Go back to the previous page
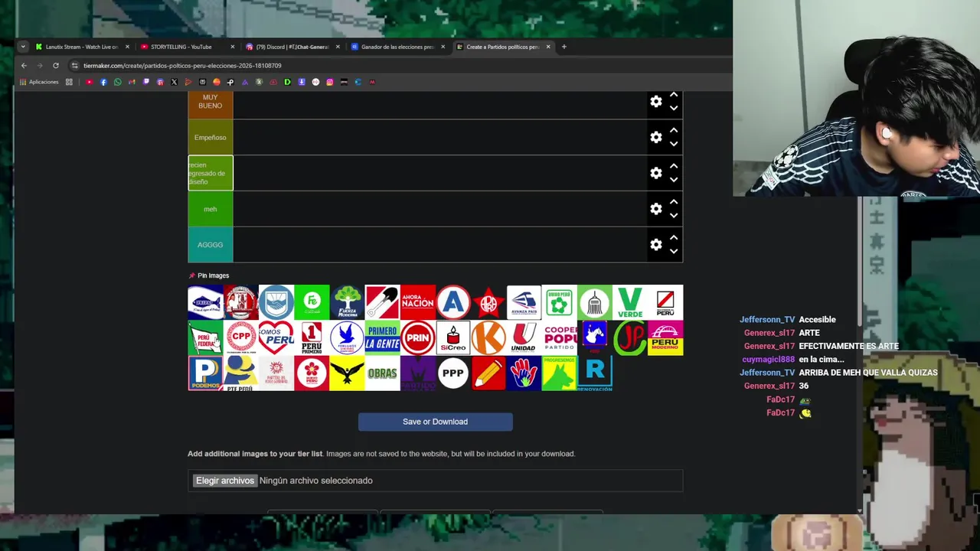Image resolution: width=980 pixels, height=551 pixels. 24,66
